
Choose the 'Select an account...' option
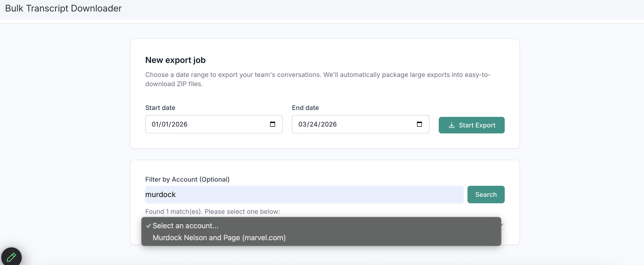point(185,226)
